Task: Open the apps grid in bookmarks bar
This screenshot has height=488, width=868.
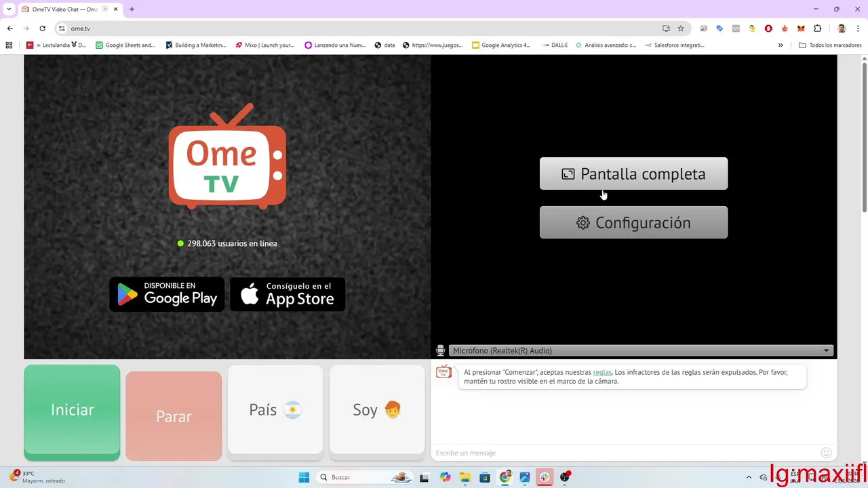Action: [9, 45]
